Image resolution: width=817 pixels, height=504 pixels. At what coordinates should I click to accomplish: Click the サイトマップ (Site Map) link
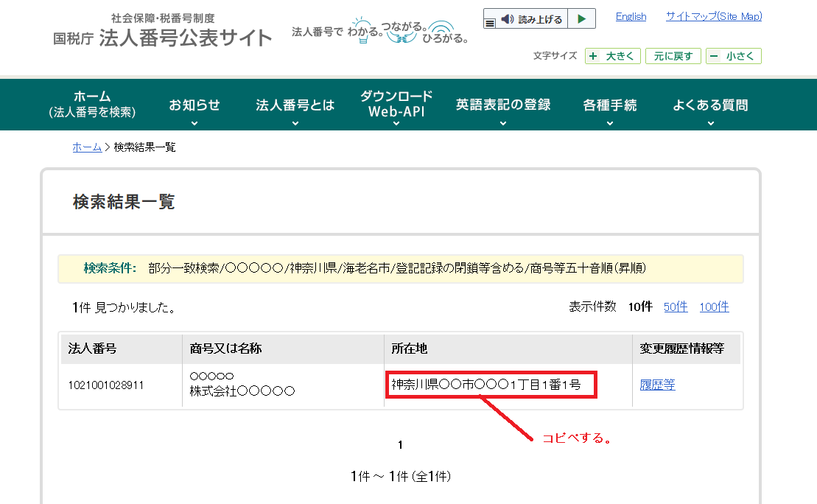point(712,16)
